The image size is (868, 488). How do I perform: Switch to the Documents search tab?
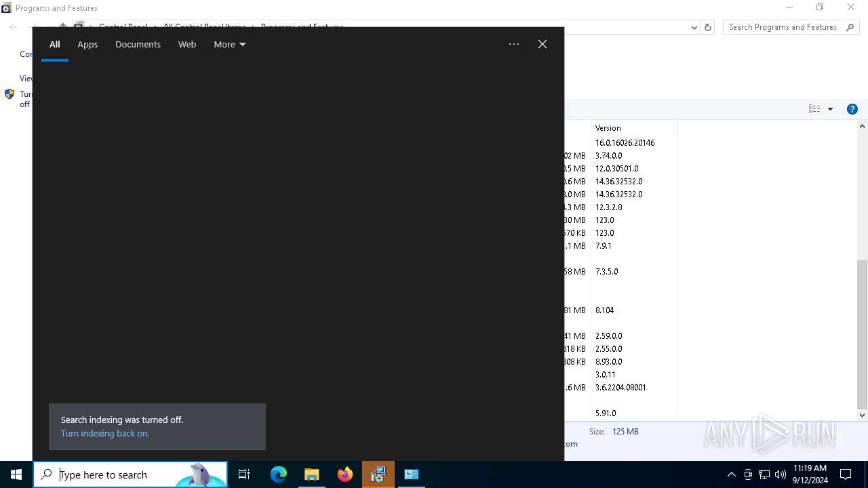click(138, 44)
